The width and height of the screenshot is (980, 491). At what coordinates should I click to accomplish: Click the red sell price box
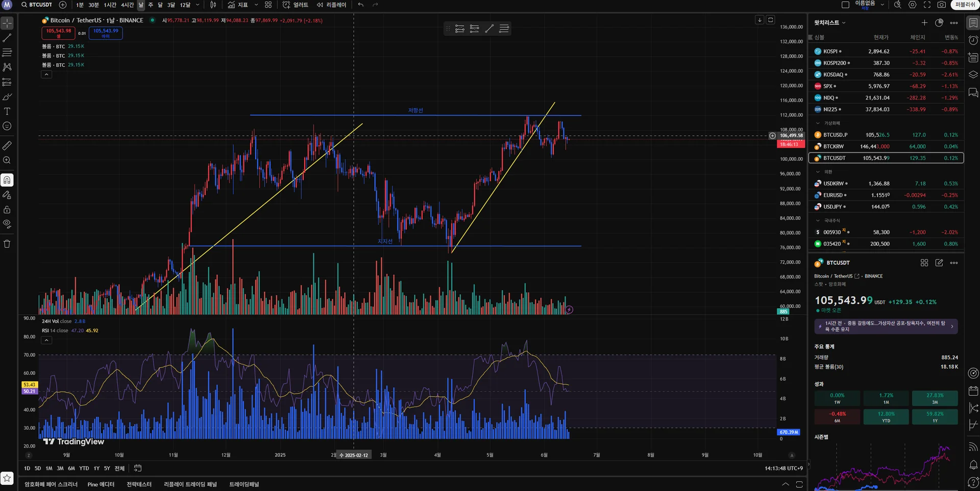coord(58,33)
